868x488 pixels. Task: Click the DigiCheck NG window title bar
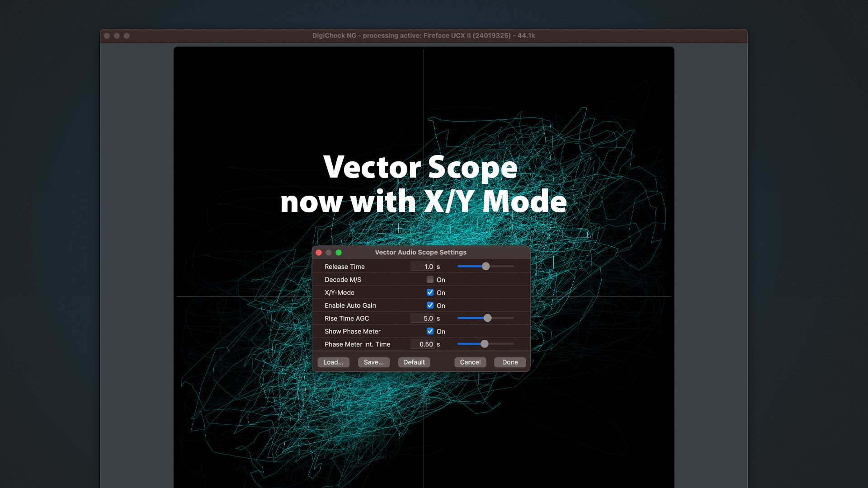(423, 35)
